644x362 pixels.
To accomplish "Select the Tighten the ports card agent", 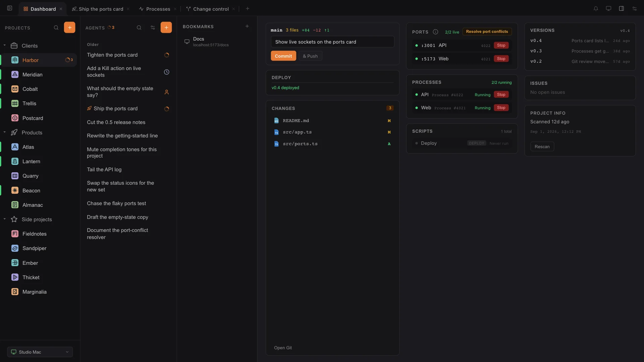I will click(128, 55).
